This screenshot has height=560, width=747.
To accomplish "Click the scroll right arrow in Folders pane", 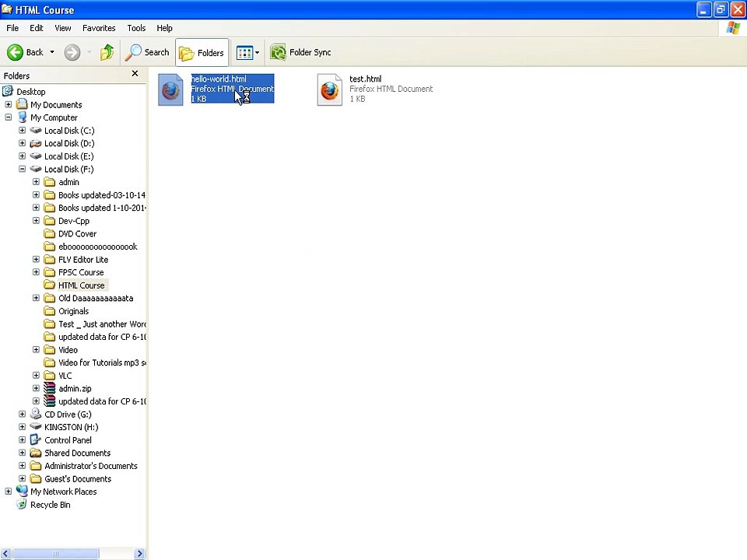I will click(x=139, y=553).
